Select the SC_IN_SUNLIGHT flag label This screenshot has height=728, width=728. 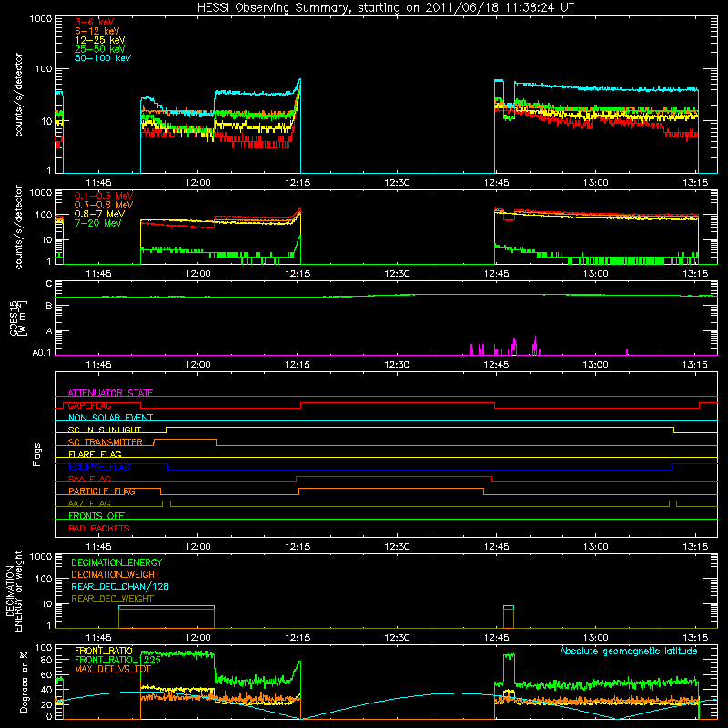coord(104,430)
